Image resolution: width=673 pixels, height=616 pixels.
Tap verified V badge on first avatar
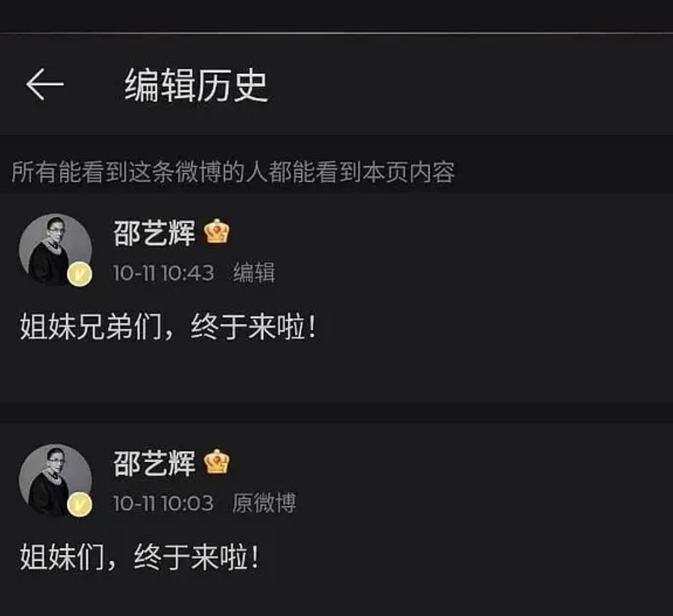[x=80, y=274]
